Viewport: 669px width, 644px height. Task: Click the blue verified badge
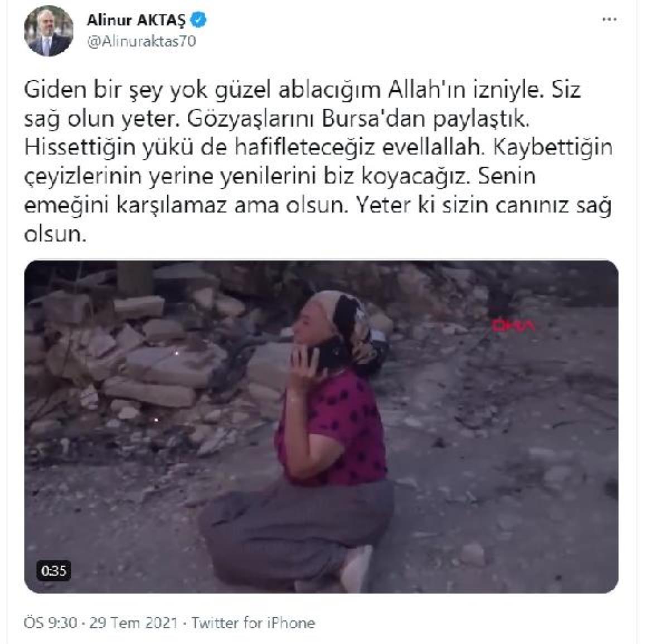198,21
